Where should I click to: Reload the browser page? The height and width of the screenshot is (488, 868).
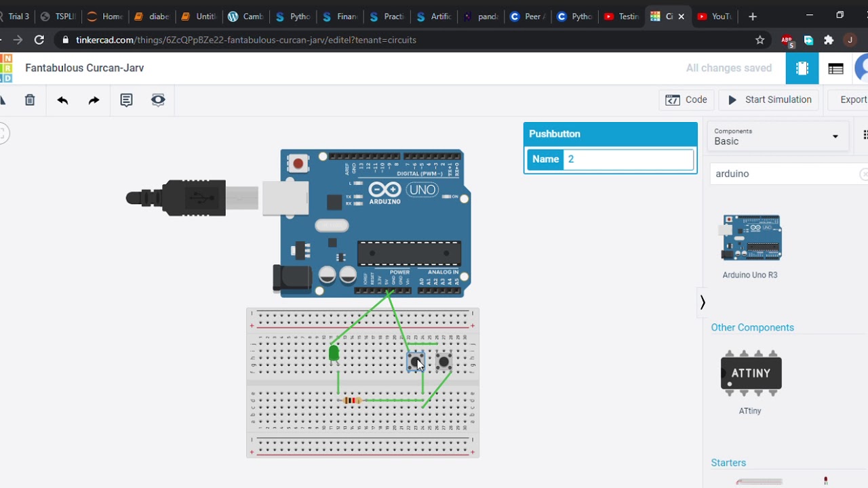39,40
